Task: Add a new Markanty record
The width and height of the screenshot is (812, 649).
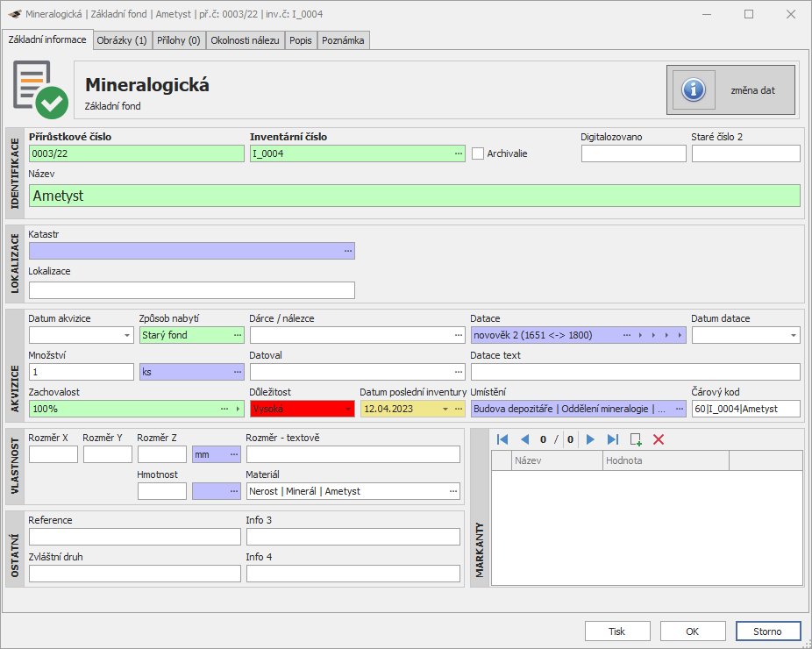Action: pyautogui.click(x=636, y=439)
